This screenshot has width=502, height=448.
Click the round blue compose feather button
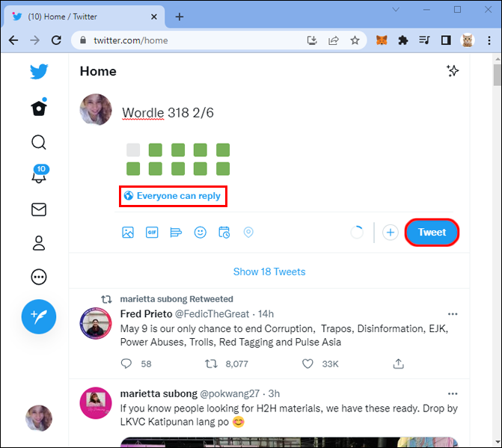pyautogui.click(x=39, y=316)
